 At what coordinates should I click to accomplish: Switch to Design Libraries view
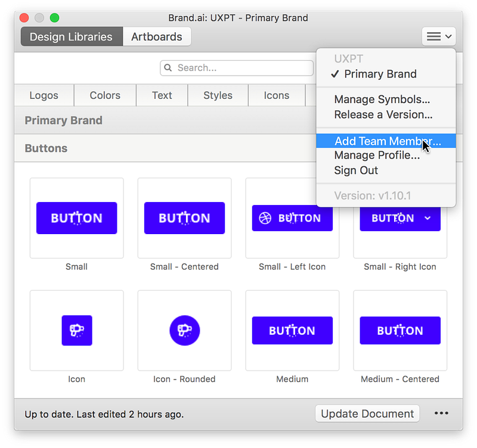click(x=72, y=36)
